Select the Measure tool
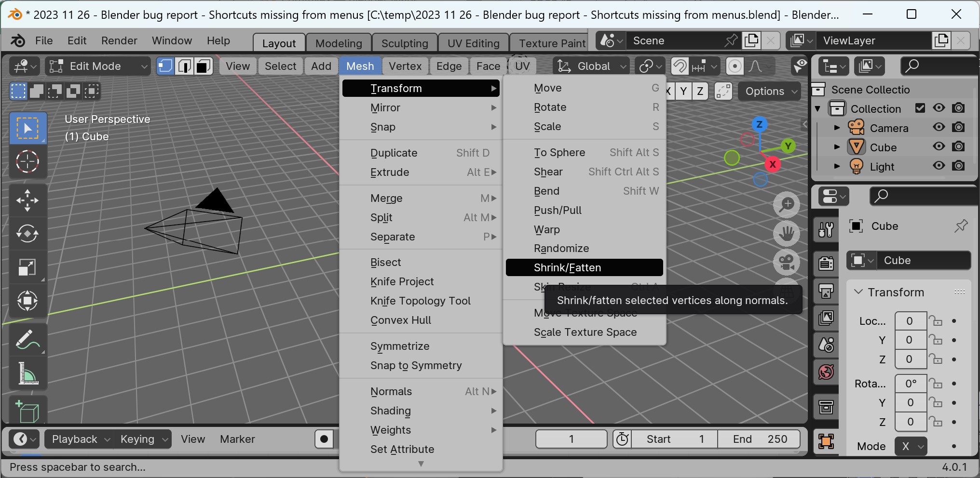 (28, 373)
